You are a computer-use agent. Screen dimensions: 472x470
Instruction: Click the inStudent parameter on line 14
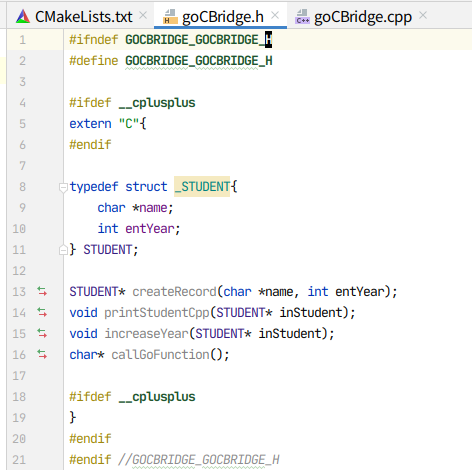311,313
